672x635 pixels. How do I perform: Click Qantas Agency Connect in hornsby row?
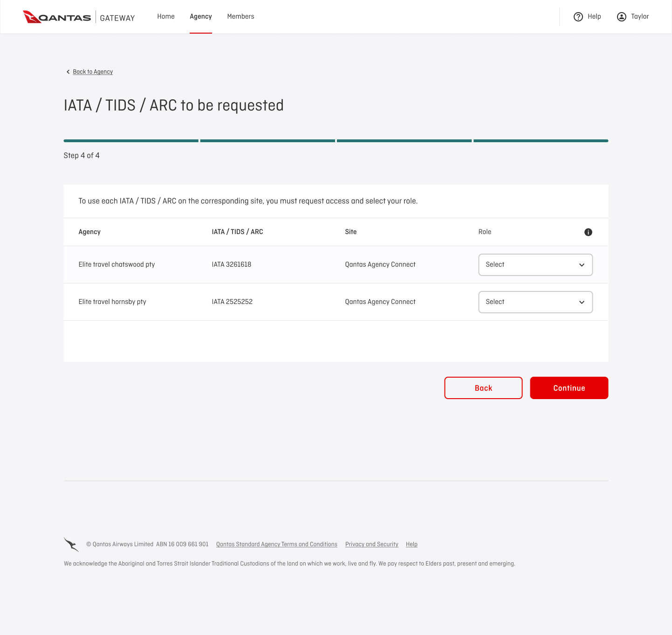[x=380, y=302]
